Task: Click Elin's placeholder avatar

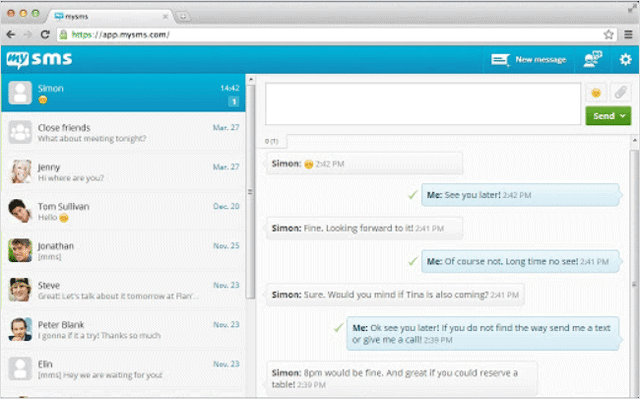Action: [x=20, y=369]
